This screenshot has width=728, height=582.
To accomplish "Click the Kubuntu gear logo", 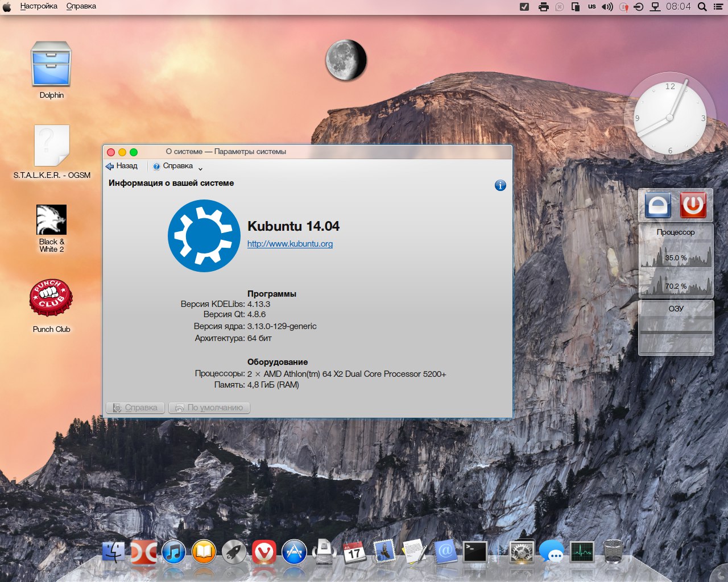I will click(204, 235).
